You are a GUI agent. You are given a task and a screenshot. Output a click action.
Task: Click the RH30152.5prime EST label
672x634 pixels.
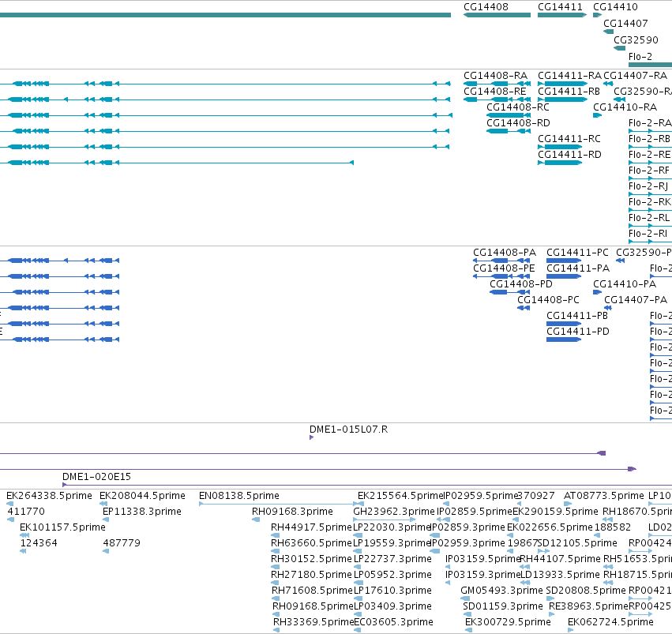(312, 559)
